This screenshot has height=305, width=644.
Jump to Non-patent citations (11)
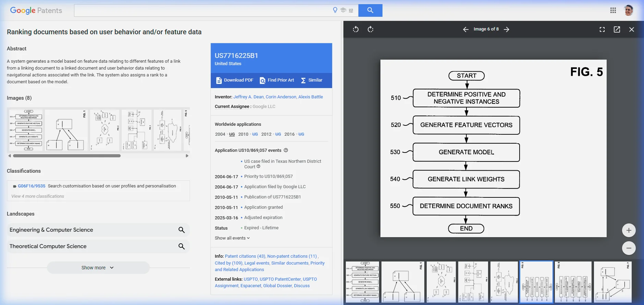pos(292,256)
